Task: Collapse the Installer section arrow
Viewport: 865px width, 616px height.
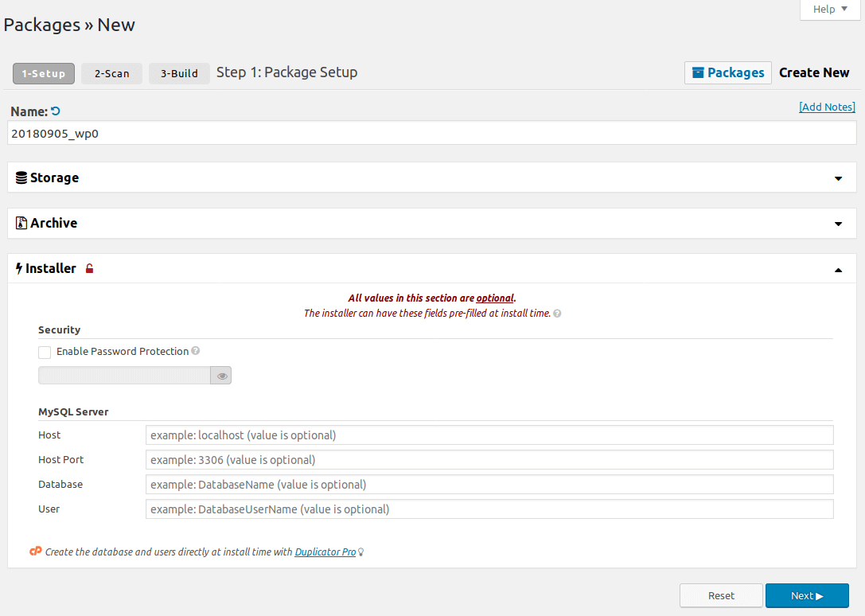Action: pos(838,270)
